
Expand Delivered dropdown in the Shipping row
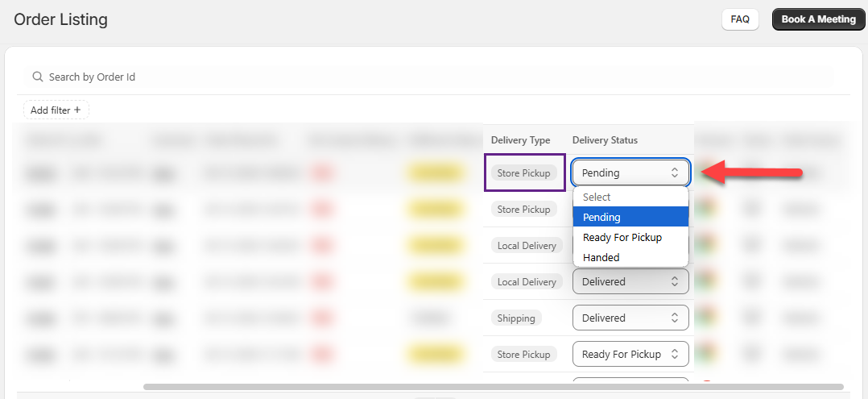[630, 318]
